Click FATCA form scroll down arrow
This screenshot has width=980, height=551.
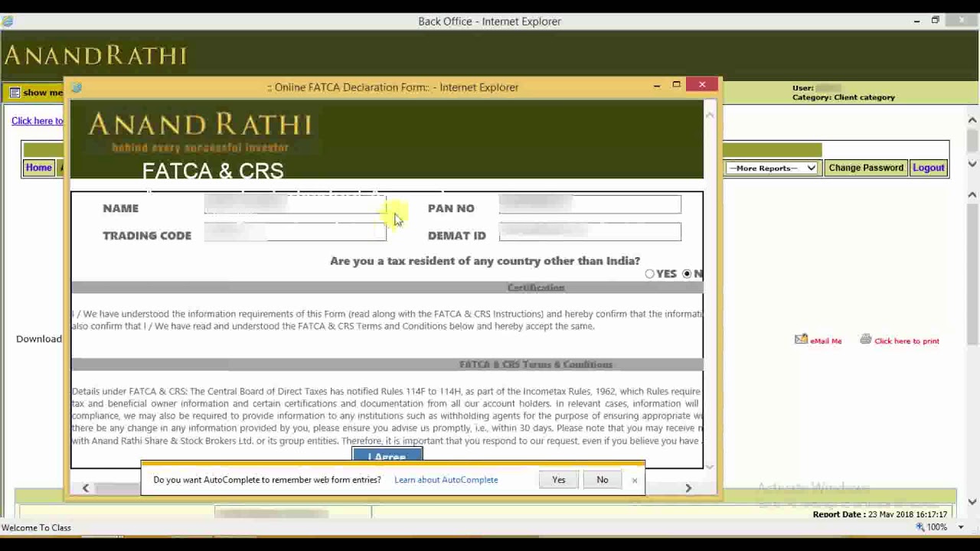point(709,466)
